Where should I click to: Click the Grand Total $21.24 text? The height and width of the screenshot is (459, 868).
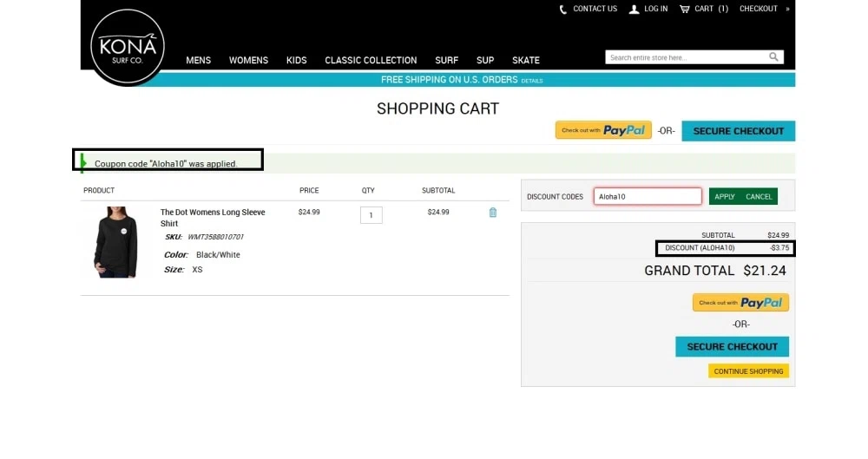(x=714, y=271)
